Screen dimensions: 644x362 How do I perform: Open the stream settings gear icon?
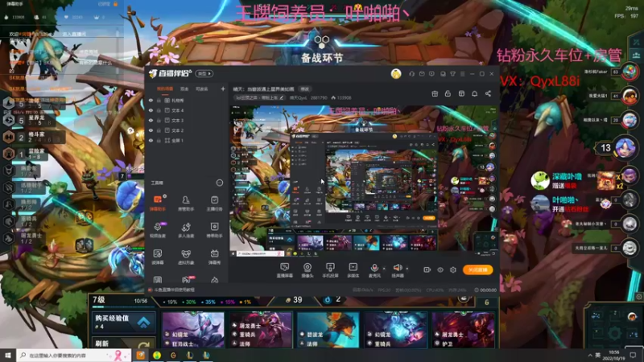pyautogui.click(x=453, y=269)
